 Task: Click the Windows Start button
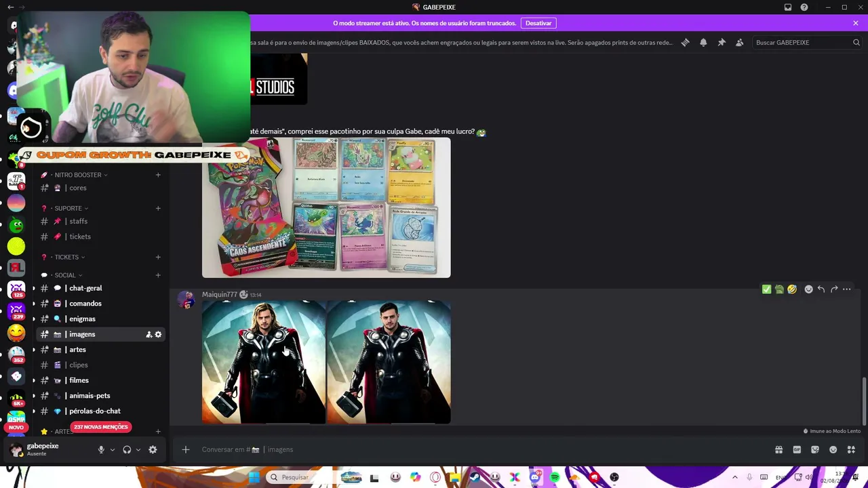254,477
